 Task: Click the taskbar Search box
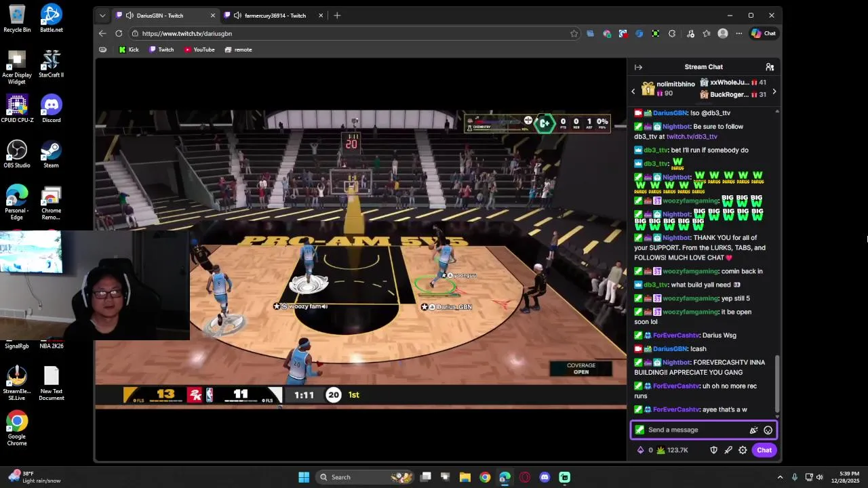click(x=366, y=477)
